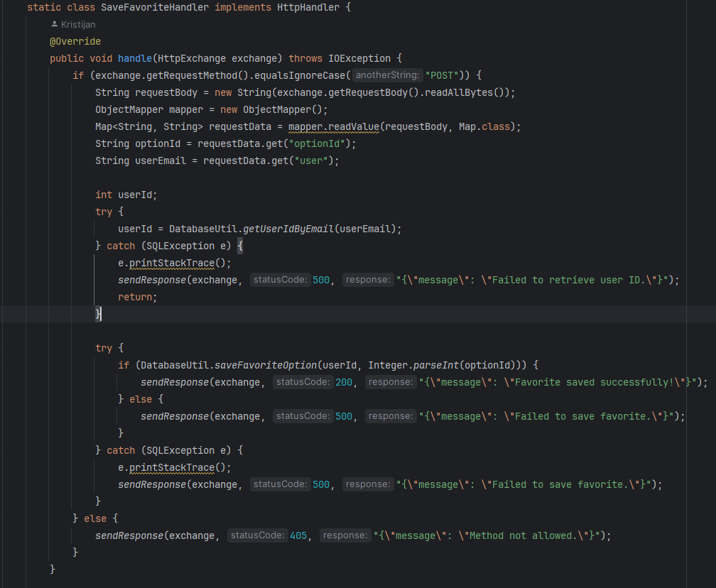Click the getUserIdByEmail method call
The height and width of the screenshot is (588, 716).
[x=288, y=229]
